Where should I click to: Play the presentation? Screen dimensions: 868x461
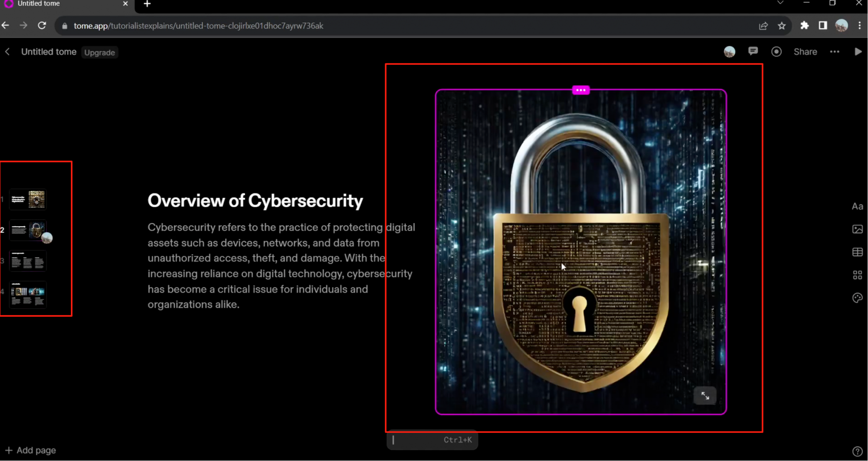click(x=858, y=52)
